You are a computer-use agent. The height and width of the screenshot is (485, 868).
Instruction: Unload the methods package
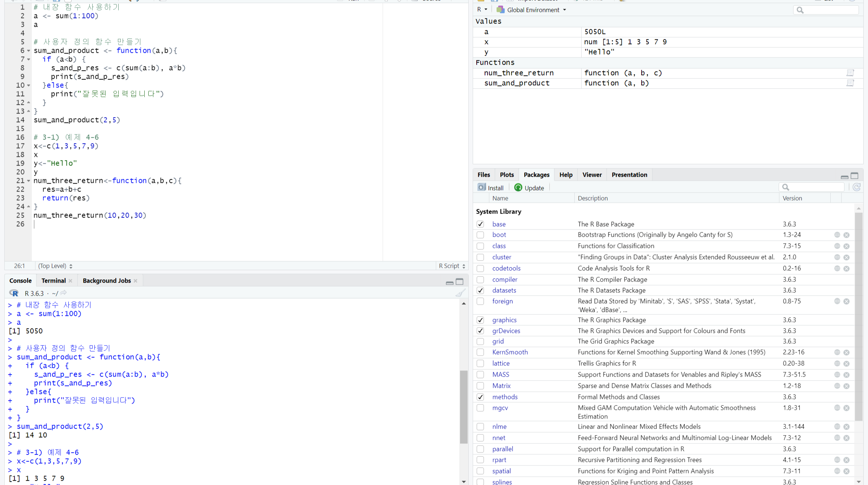point(480,397)
